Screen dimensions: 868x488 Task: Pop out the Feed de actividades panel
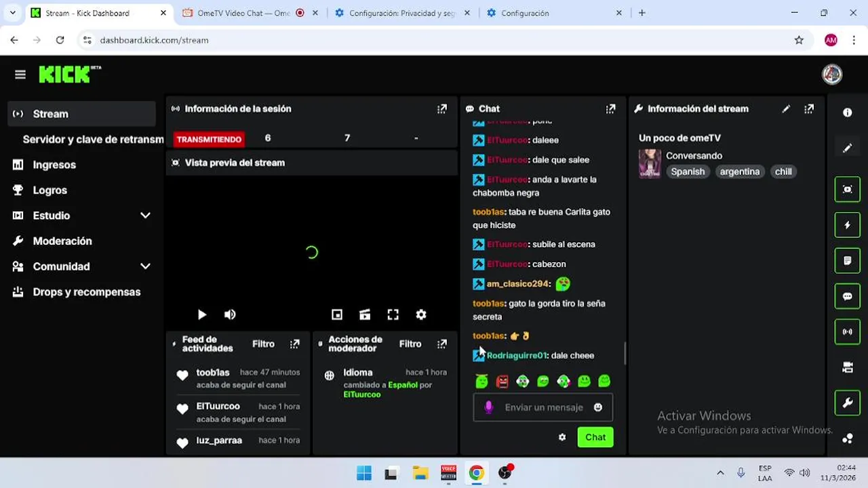point(294,344)
